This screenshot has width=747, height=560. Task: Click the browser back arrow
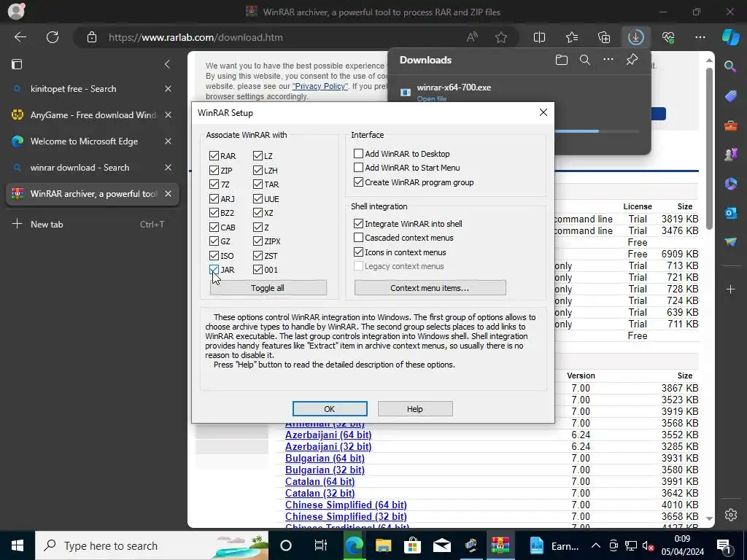[x=20, y=37]
